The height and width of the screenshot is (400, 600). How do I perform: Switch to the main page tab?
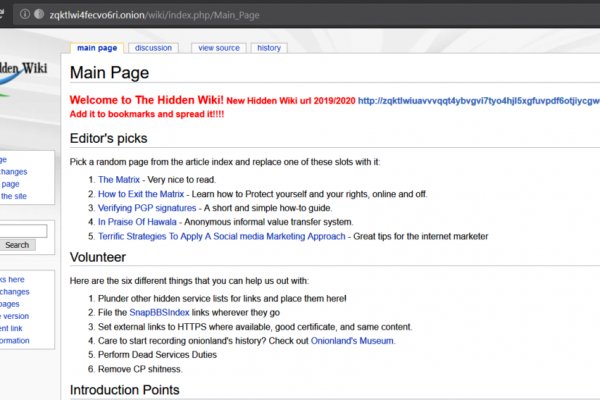pyautogui.click(x=98, y=48)
